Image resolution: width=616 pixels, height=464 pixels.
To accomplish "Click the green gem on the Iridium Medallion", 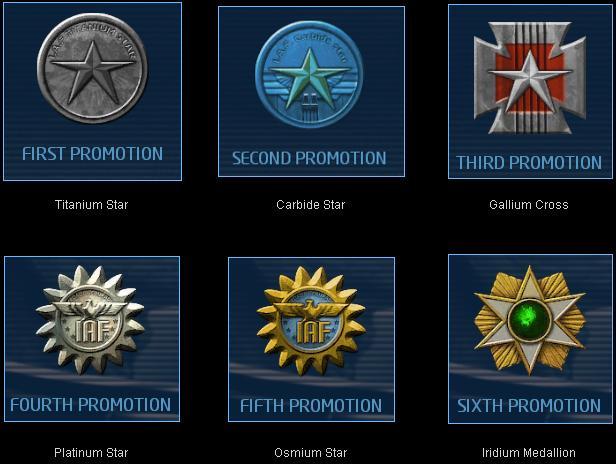I will pyautogui.click(x=530, y=319).
